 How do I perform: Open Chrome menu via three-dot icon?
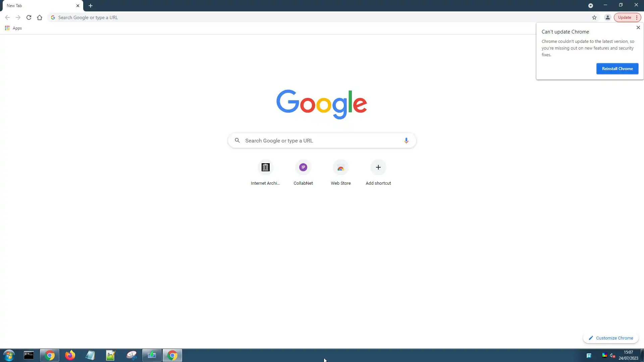point(637,17)
